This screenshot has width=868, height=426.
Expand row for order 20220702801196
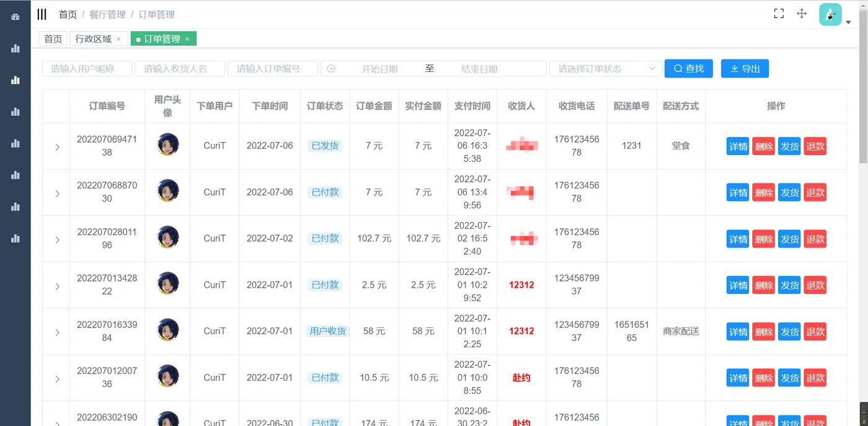(x=57, y=240)
